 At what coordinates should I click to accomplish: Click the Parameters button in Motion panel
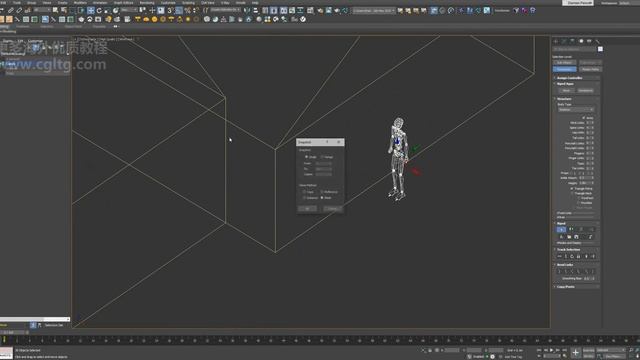564,69
